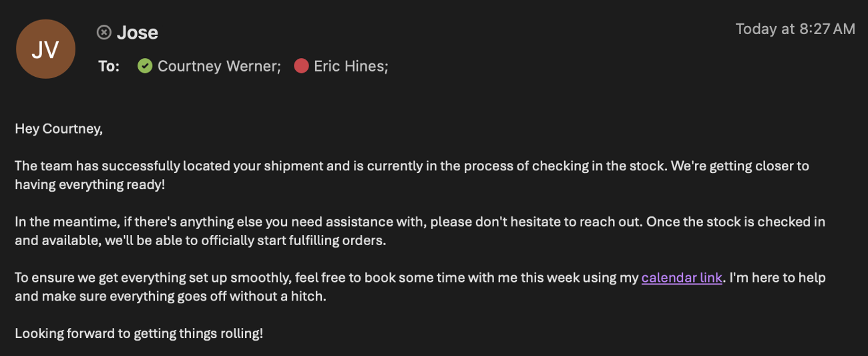Viewport: 868px width, 356px height.
Task: Open the calendar link in email
Action: 682,277
